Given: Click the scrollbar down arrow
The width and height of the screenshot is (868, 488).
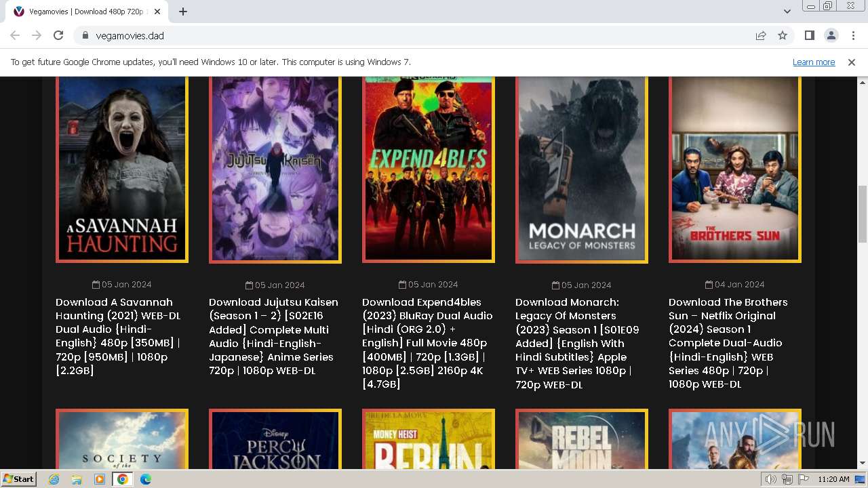Looking at the screenshot, I should tap(862, 464).
